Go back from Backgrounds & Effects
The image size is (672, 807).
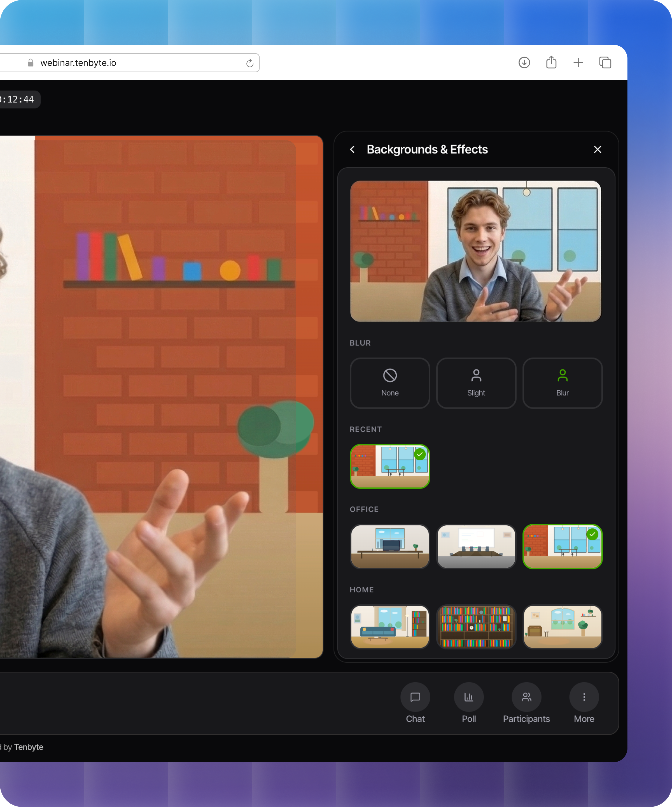point(353,149)
